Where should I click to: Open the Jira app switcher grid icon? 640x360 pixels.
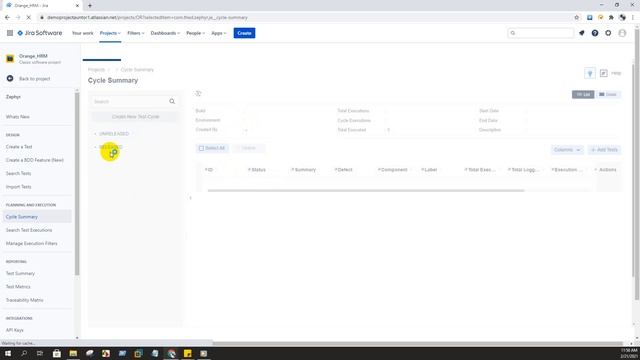coord(10,33)
